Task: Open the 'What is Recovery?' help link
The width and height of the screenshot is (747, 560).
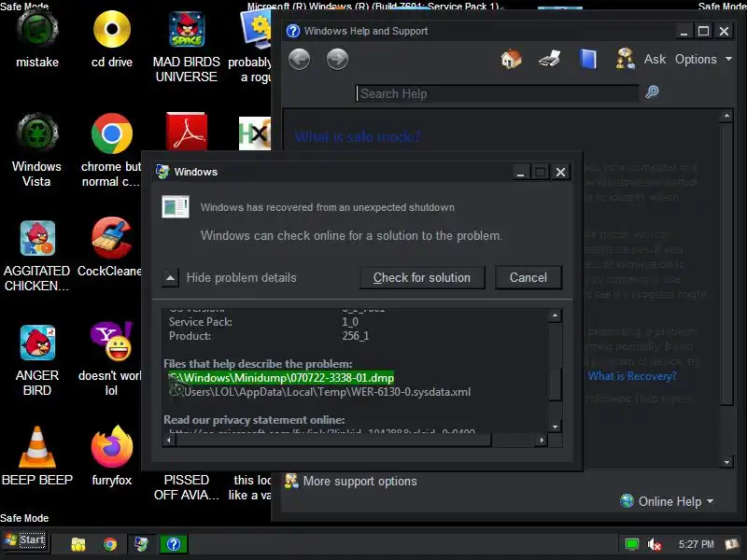Action: (x=632, y=376)
